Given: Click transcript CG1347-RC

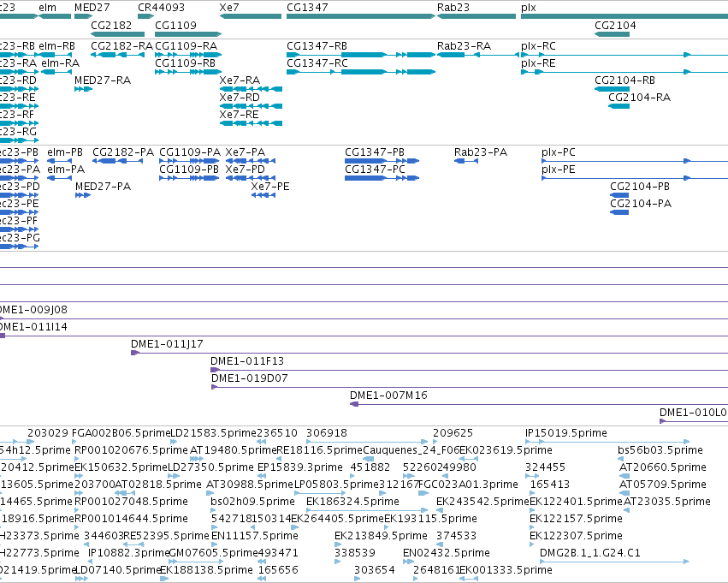Looking at the screenshot, I should point(361,72).
